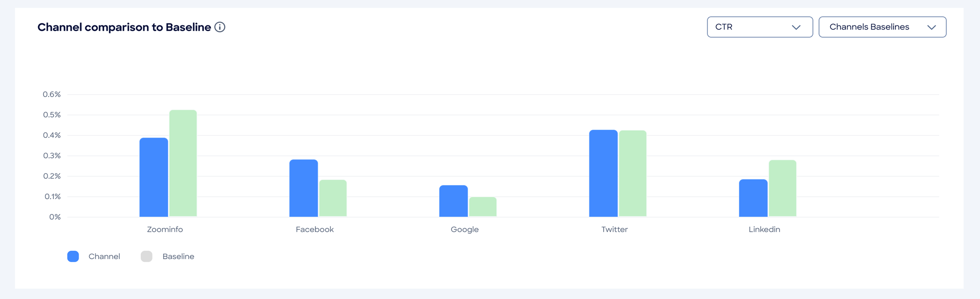
Task: Select the blue Google channel bar
Action: 454,201
